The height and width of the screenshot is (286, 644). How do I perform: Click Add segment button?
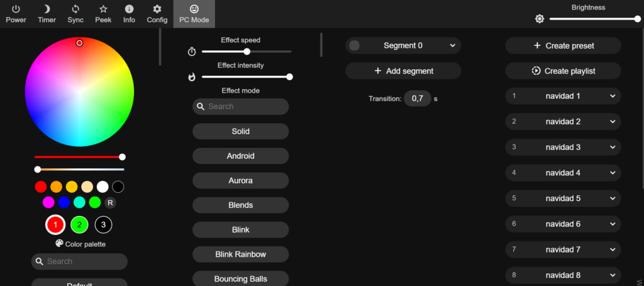pos(403,71)
